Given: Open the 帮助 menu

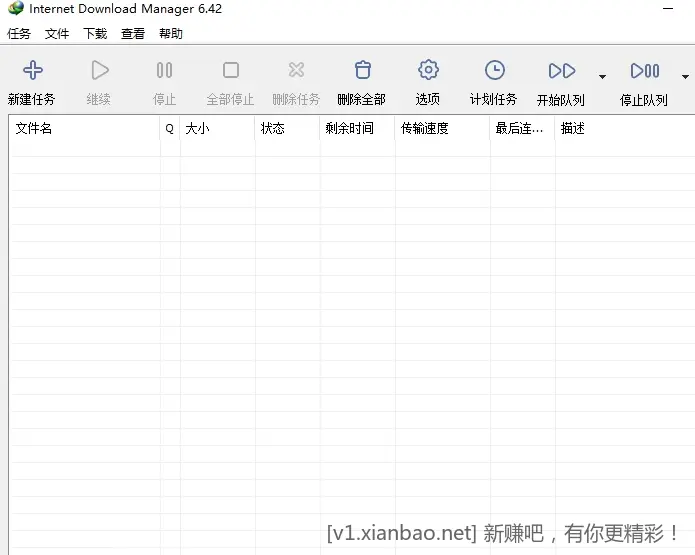Looking at the screenshot, I should point(171,34).
